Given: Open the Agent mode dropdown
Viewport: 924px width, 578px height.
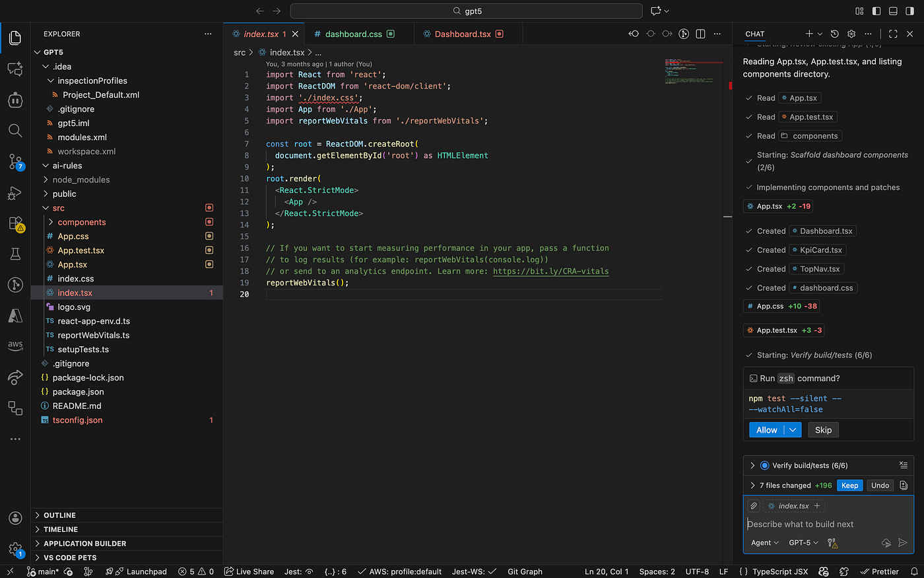Looking at the screenshot, I should click(x=765, y=543).
